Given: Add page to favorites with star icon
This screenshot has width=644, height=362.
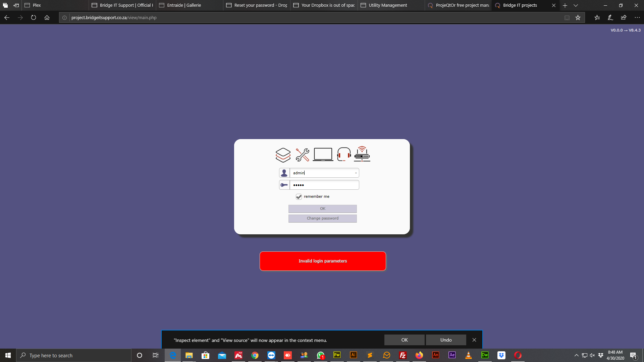Looking at the screenshot, I should point(578,17).
